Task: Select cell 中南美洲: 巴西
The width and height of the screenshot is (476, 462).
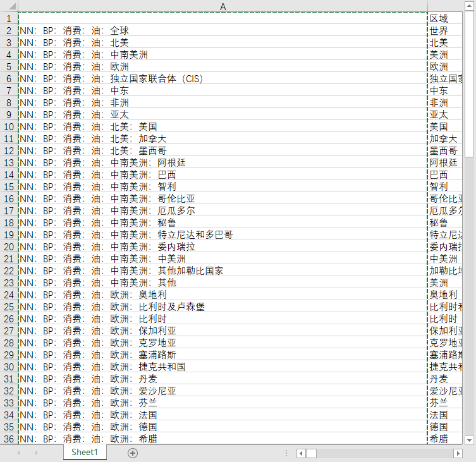Action: [223, 174]
